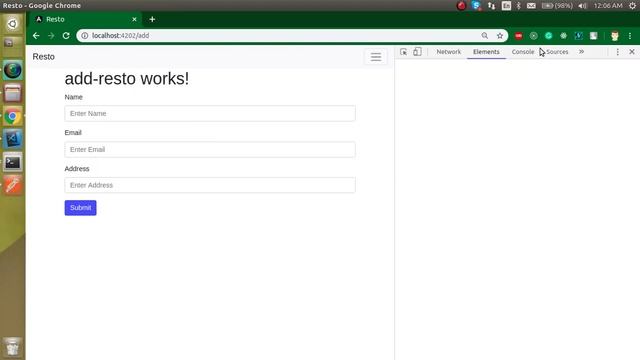Open the Files manager dock icon
This screenshot has height=360, width=640.
(x=13, y=93)
